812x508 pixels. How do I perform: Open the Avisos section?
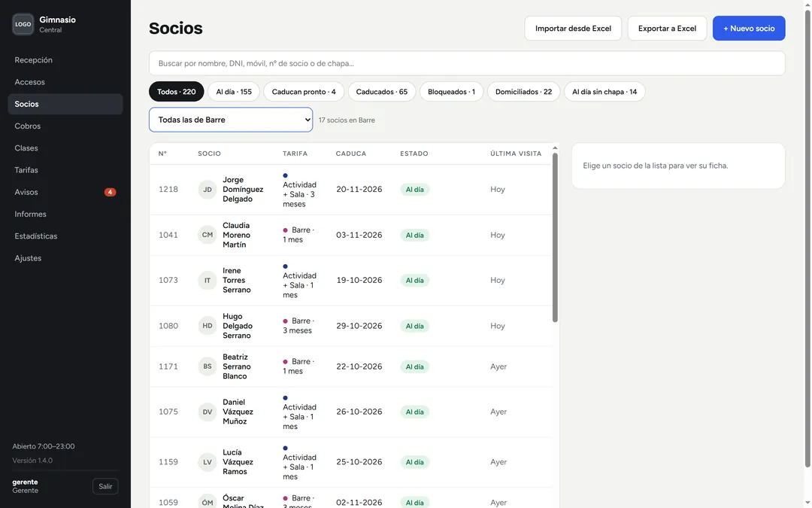65,193
